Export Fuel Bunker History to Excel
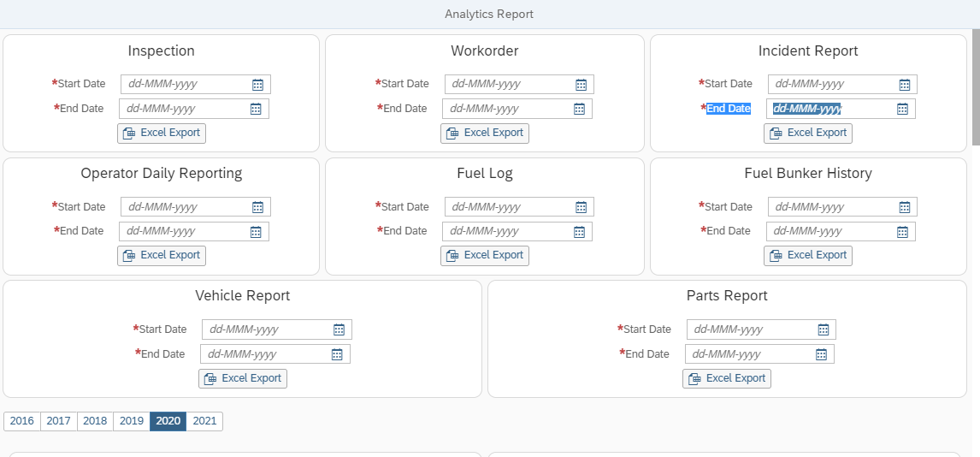 tap(807, 256)
